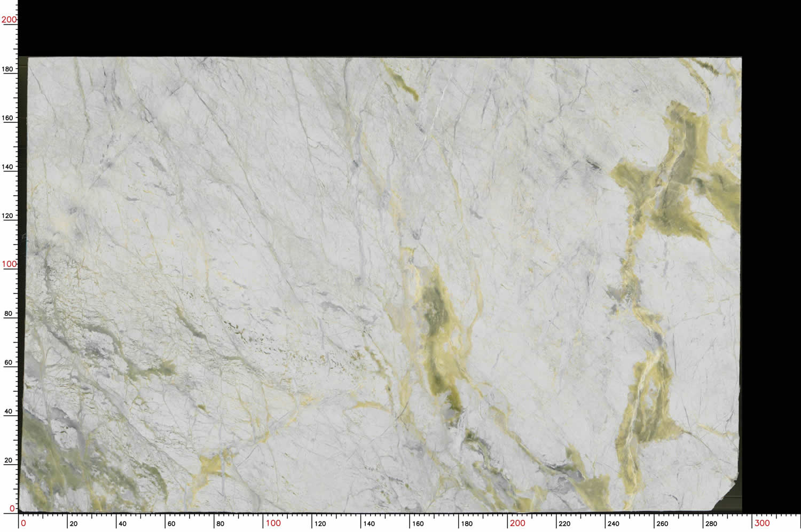Select the 180 label on the left ruler
Screen dimensions: 801x532
pyautogui.click(x=7, y=69)
